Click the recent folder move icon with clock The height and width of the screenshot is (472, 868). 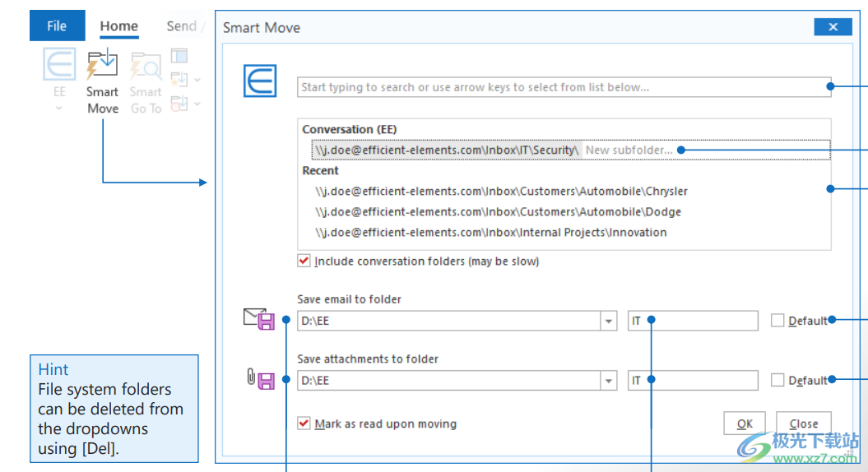pos(179,104)
